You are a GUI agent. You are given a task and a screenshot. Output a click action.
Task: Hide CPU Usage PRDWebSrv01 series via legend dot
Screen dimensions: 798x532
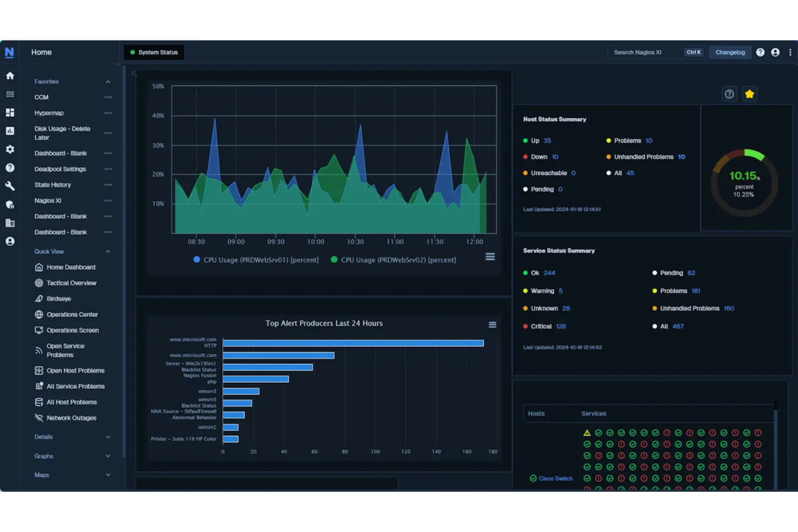[x=196, y=259]
